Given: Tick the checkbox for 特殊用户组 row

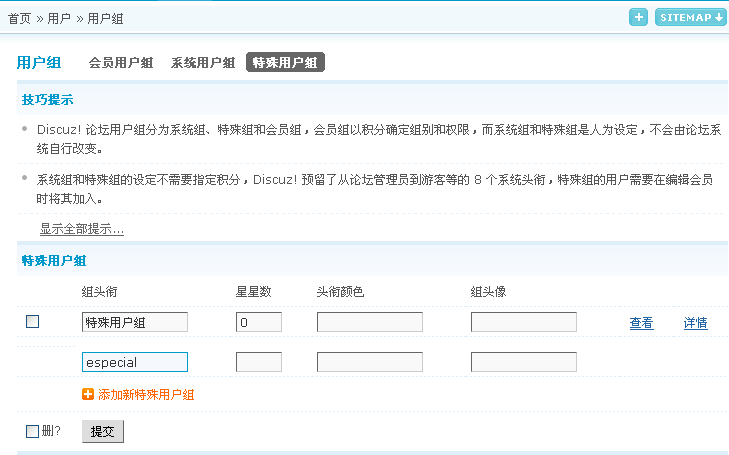Looking at the screenshot, I should [32, 321].
